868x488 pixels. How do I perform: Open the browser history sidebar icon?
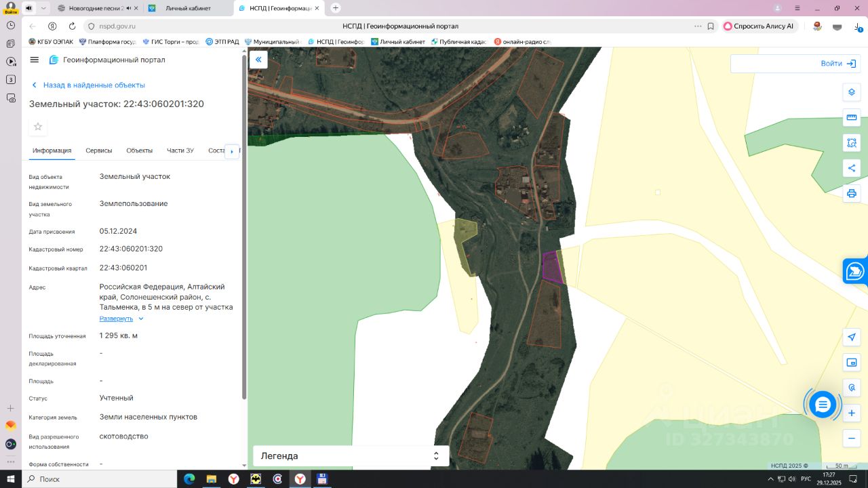click(11, 25)
